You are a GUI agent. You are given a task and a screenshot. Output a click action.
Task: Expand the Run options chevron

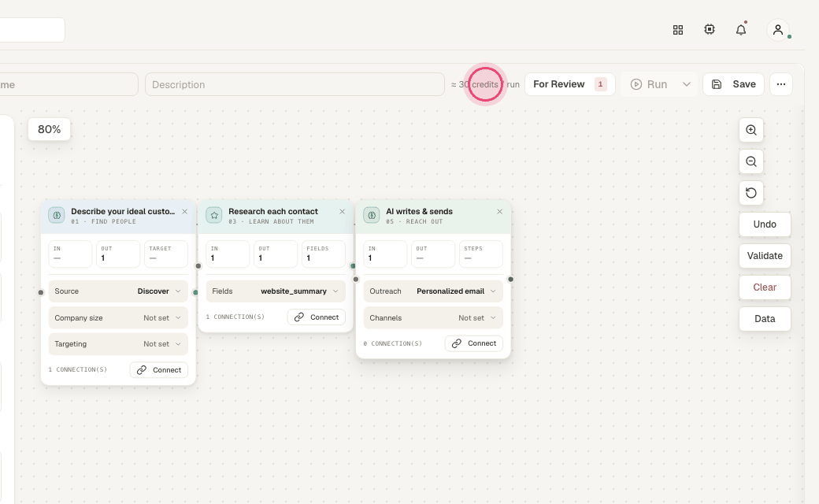pos(687,84)
